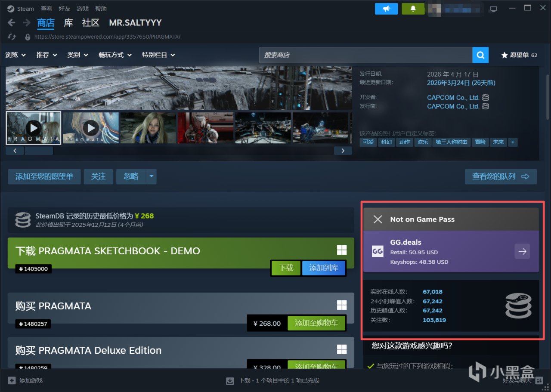Go back with the left arrow
The width and height of the screenshot is (551, 392).
click(x=12, y=23)
